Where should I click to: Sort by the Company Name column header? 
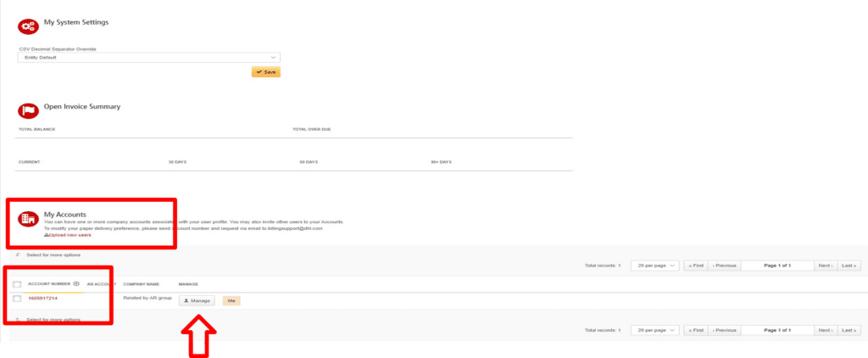pos(141,283)
